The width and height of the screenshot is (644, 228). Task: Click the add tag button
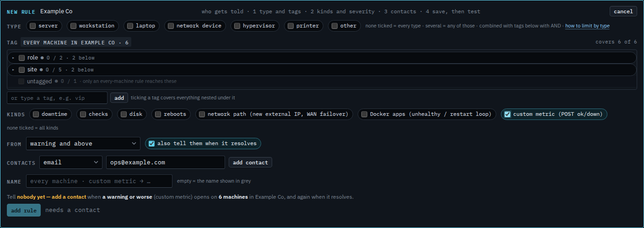click(x=119, y=98)
